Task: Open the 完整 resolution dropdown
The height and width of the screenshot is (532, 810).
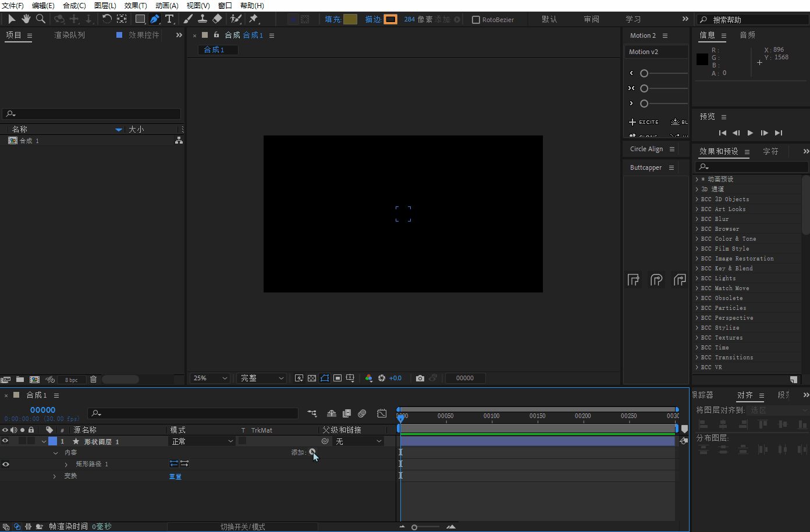Action: [262, 378]
